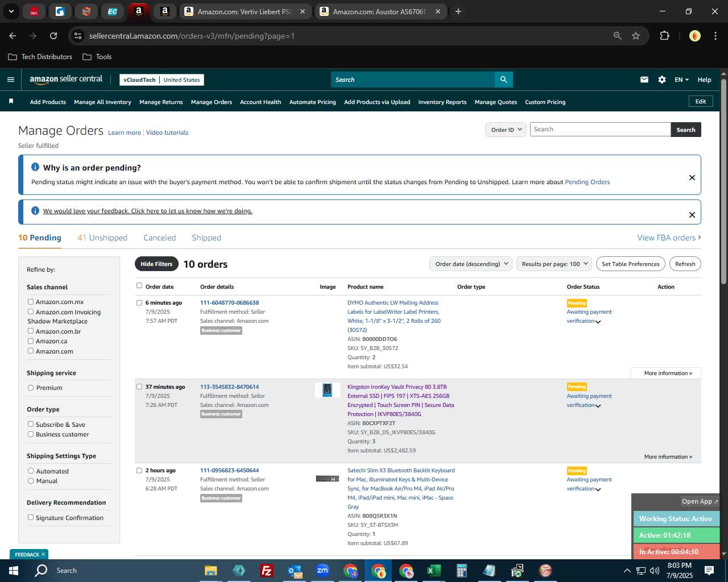The image size is (728, 582).
Task: Bookmark this page with the star icon
Action: (x=636, y=36)
